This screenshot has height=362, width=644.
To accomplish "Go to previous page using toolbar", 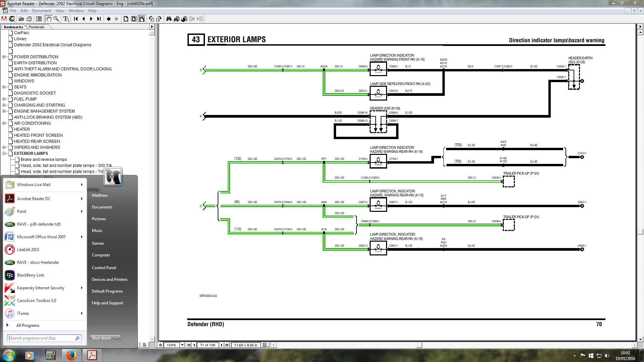I will [x=84, y=19].
